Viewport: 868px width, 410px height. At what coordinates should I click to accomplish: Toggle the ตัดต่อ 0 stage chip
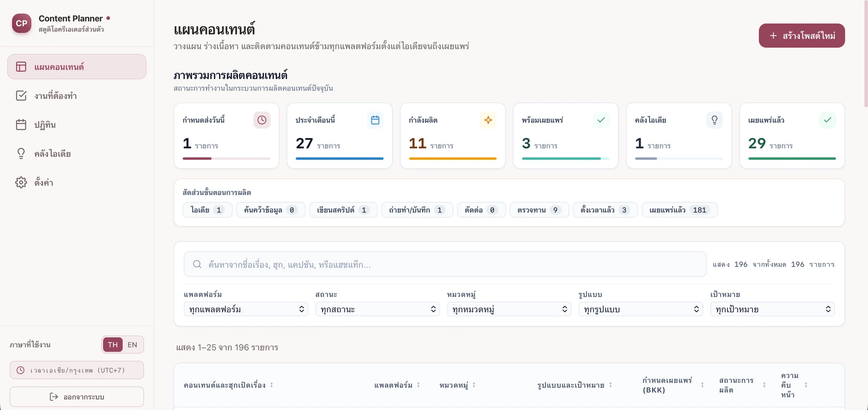click(x=481, y=210)
